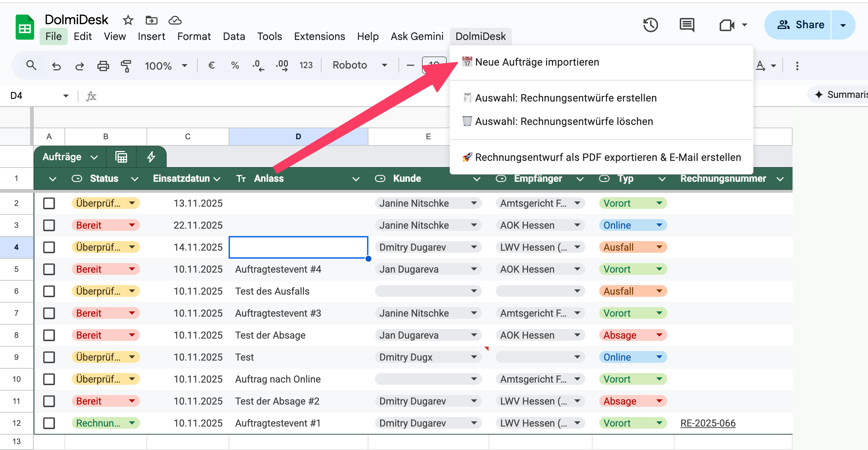Screen dimensions: 868x450
Task: Open version history clock icon
Action: 650,25
